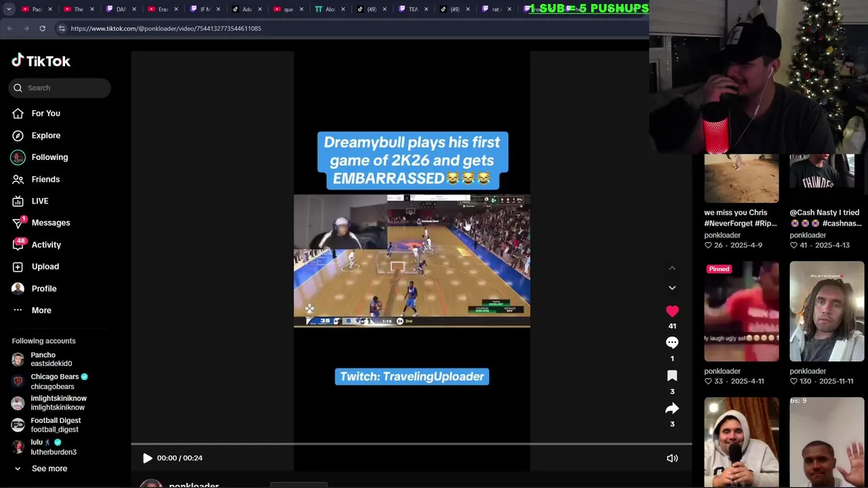Screen dimensions: 868x488
Task: Click ponkloader under the 2025-4-11 video
Action: tap(722, 371)
